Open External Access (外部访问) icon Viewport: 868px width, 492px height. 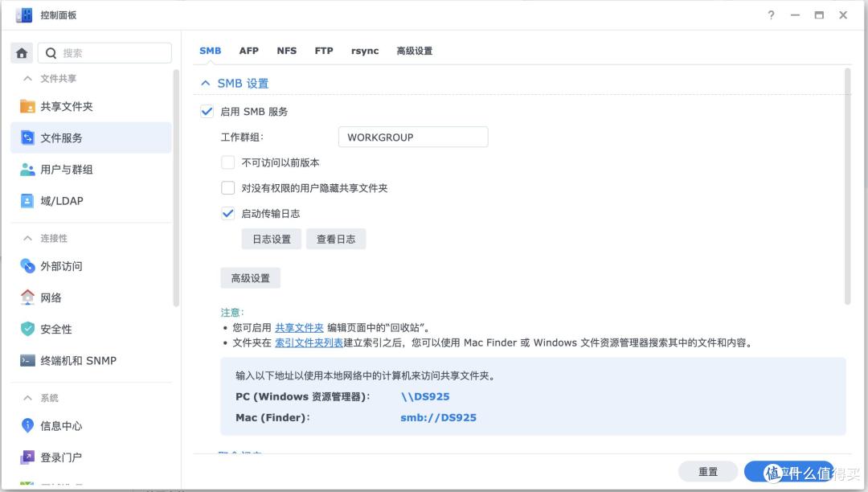(27, 266)
